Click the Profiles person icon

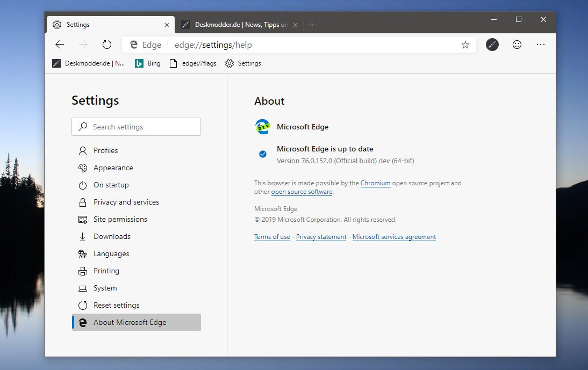(82, 150)
